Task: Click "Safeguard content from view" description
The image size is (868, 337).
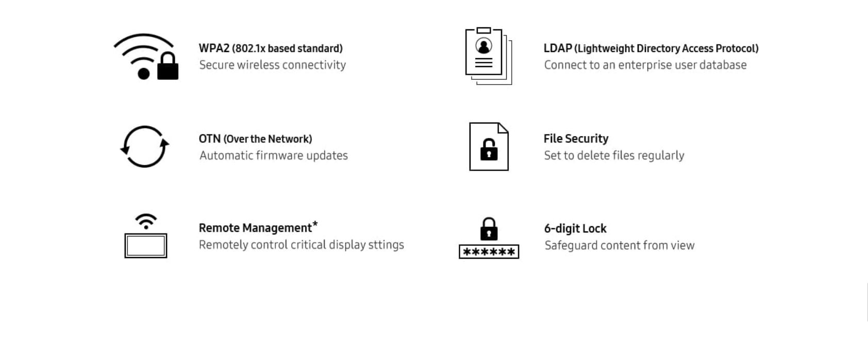Action: 619,245
